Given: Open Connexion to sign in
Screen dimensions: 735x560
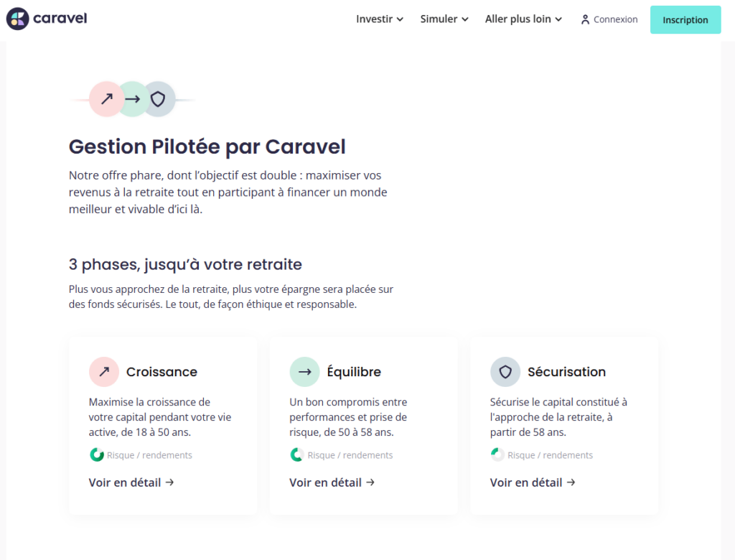Looking at the screenshot, I should coord(614,19).
